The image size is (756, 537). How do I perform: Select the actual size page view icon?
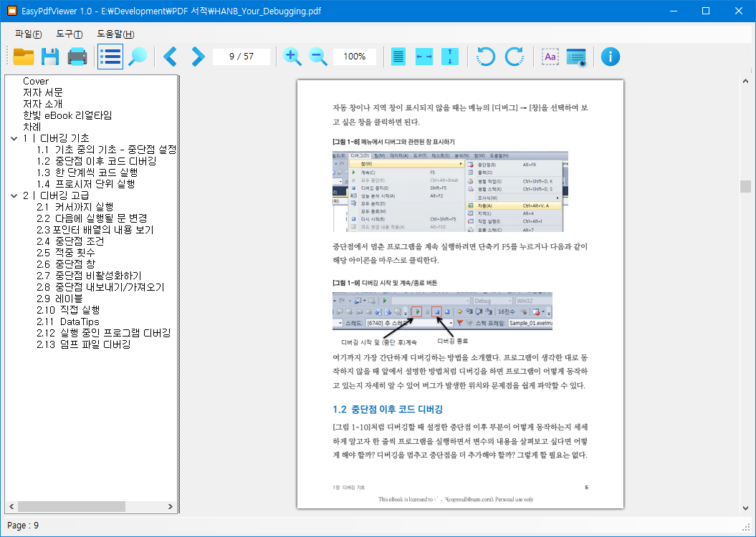point(398,57)
